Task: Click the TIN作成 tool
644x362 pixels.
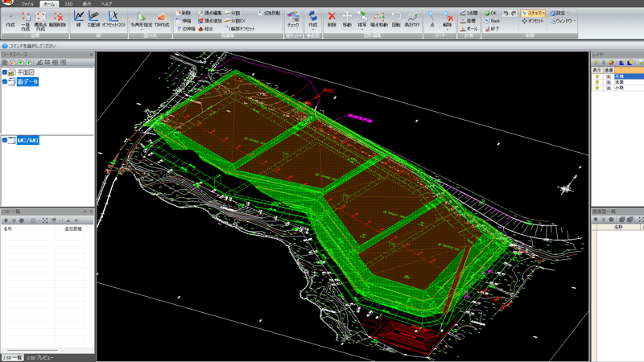Action: (x=162, y=19)
